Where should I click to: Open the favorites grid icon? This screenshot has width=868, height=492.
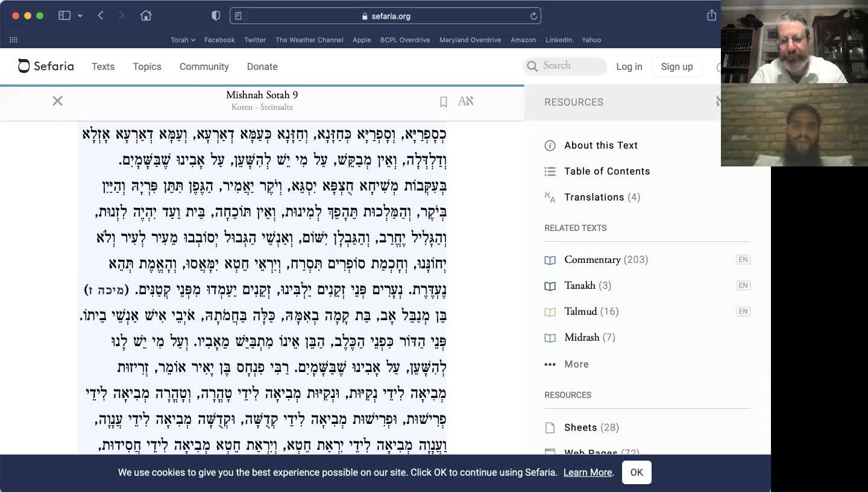click(13, 40)
